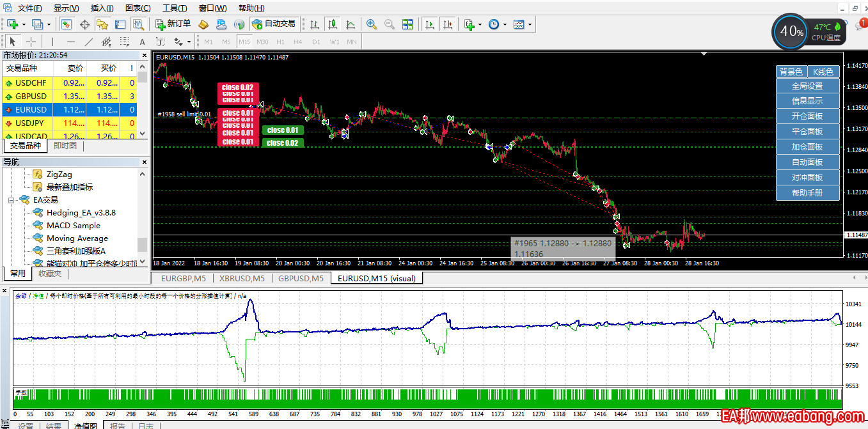Select the vertical line drawing tool
This screenshot has width=868, height=429.
tap(53, 42)
